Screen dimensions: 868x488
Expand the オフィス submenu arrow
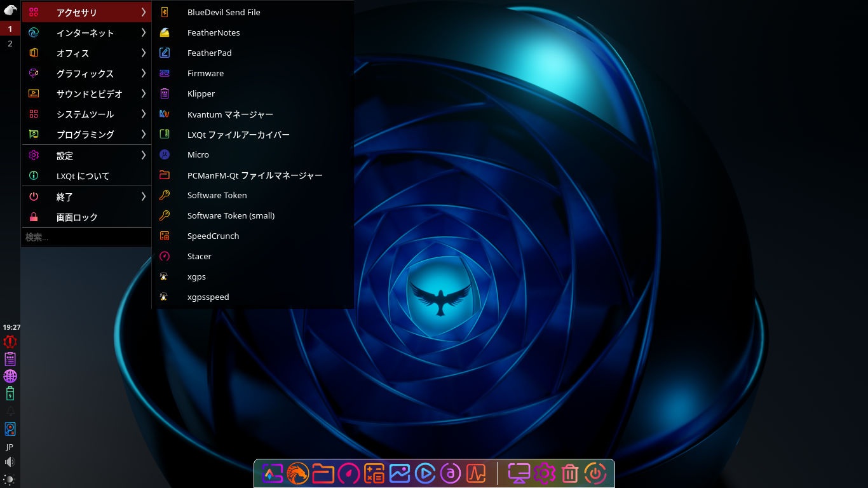[x=144, y=53]
